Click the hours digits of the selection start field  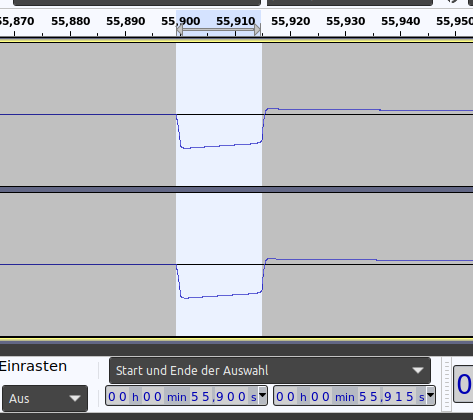point(117,397)
